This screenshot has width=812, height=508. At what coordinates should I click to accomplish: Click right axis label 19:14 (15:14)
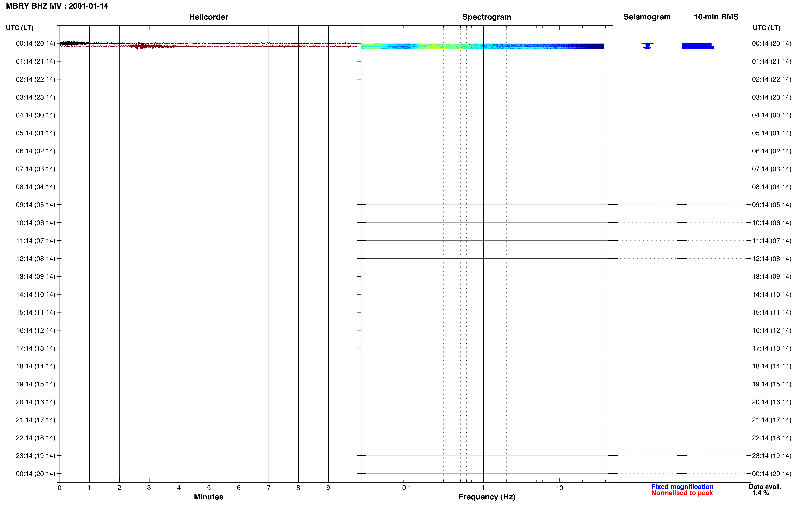point(771,384)
